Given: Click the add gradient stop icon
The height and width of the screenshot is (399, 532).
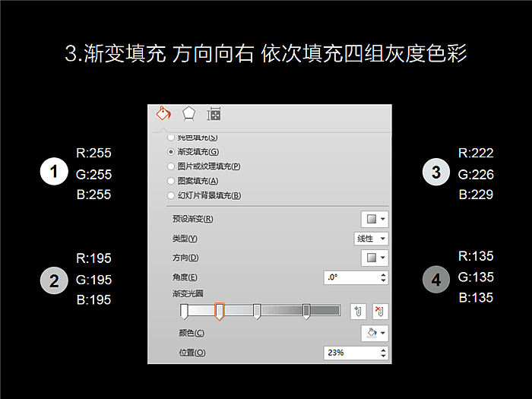Looking at the screenshot, I should tap(358, 312).
